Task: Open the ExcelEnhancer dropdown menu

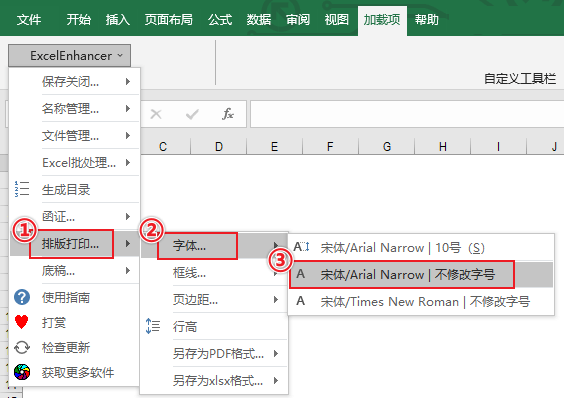Action: point(69,56)
